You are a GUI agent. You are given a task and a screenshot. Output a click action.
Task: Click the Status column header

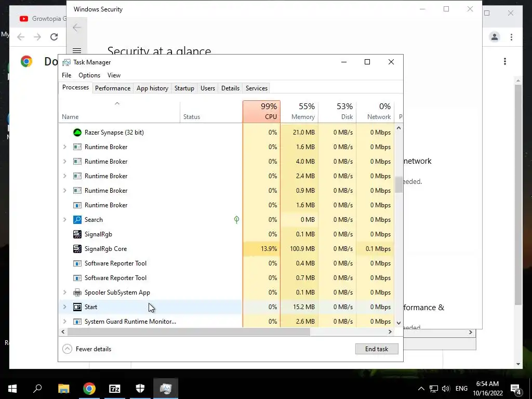pyautogui.click(x=211, y=111)
